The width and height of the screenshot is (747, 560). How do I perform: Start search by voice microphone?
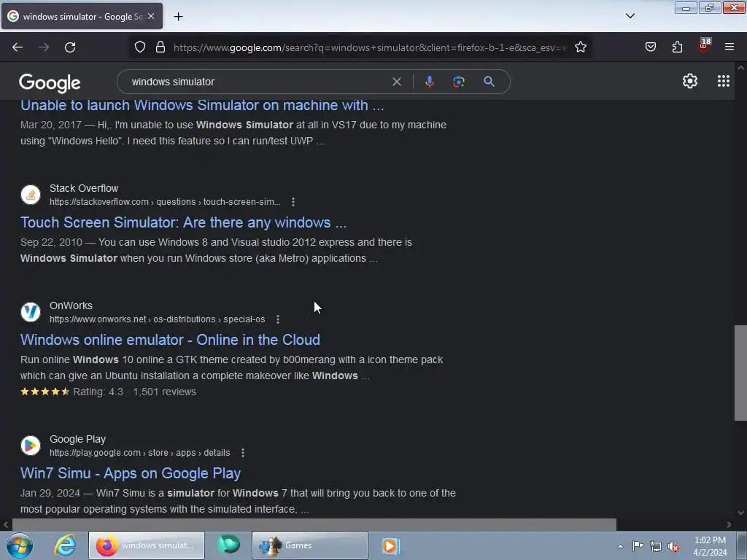pyautogui.click(x=429, y=82)
